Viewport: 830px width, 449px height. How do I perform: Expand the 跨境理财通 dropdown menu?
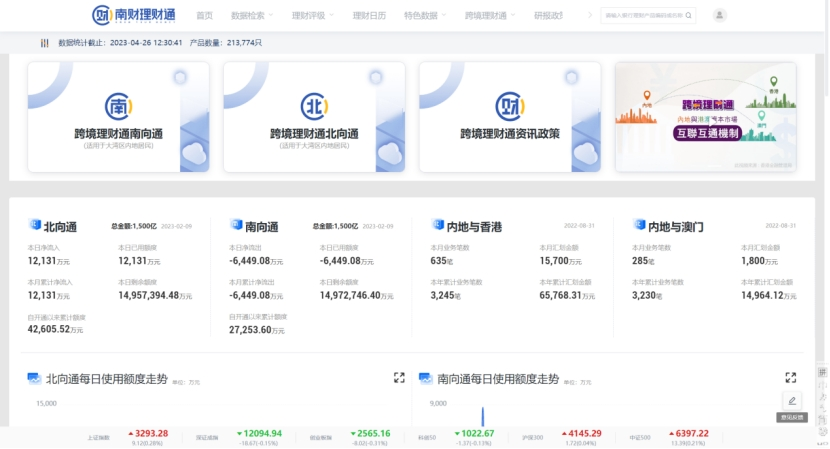click(490, 15)
